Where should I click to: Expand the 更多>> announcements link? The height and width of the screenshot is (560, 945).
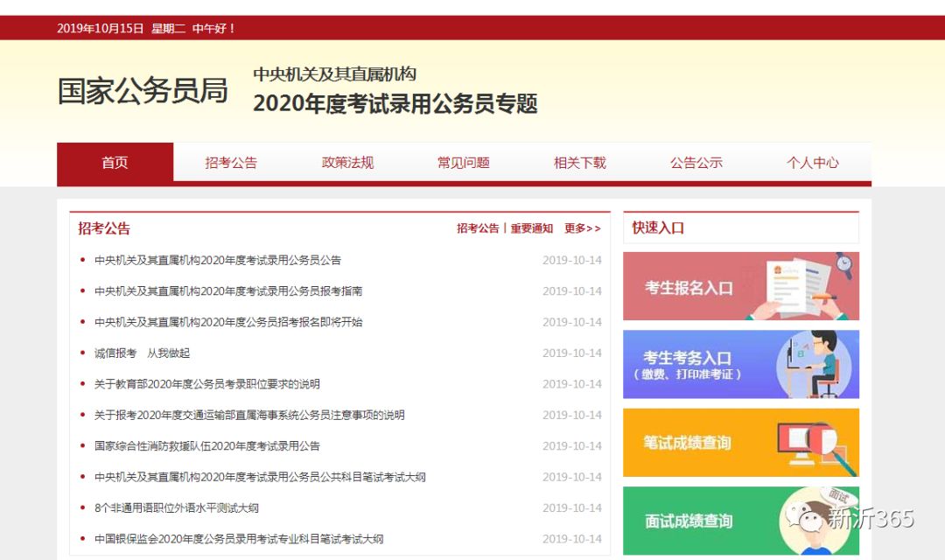tap(583, 228)
